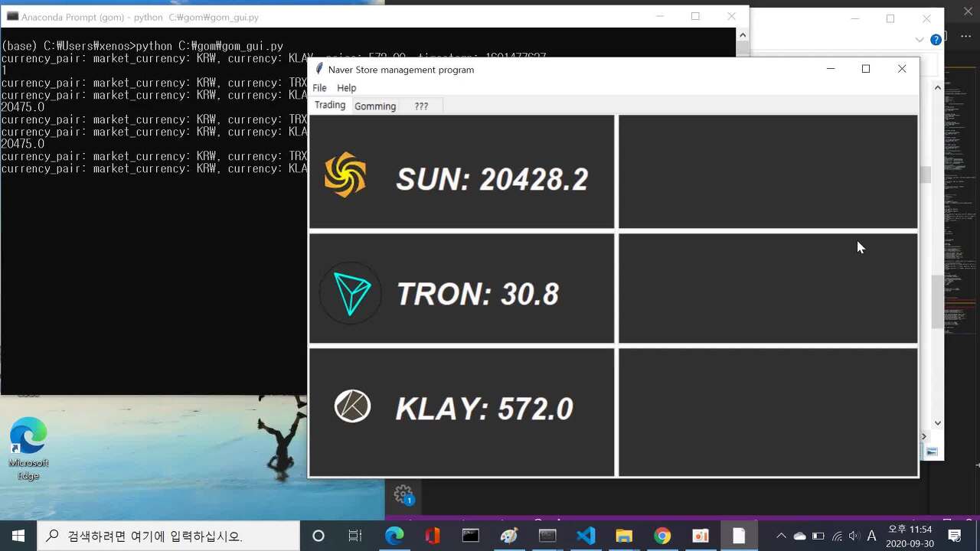Click the background window's scrollbar up arrow
The image size is (980, 551).
937,88
